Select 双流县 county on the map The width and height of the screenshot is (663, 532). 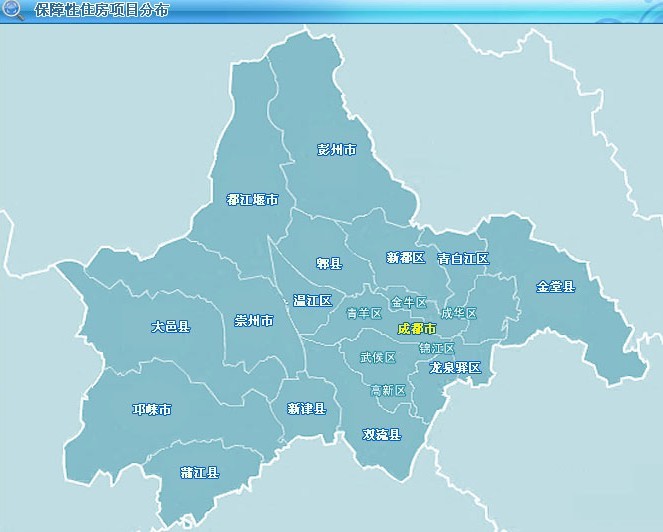[x=381, y=435]
